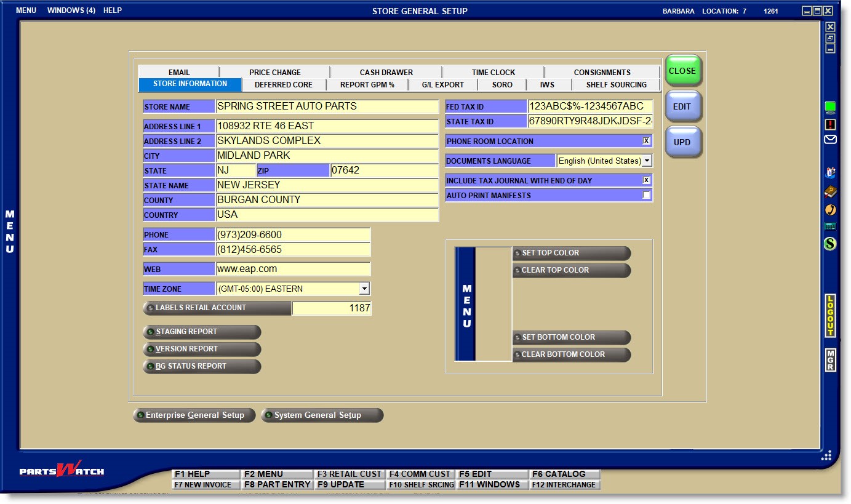
Task: Enable the Auto Print Manifests checkbox
Action: 646,196
